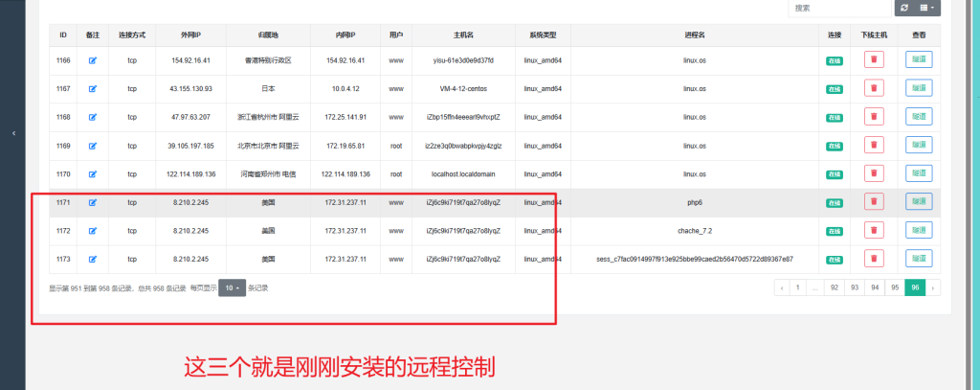
Task: Open the tunnel button for row 1173
Action: pyautogui.click(x=919, y=259)
